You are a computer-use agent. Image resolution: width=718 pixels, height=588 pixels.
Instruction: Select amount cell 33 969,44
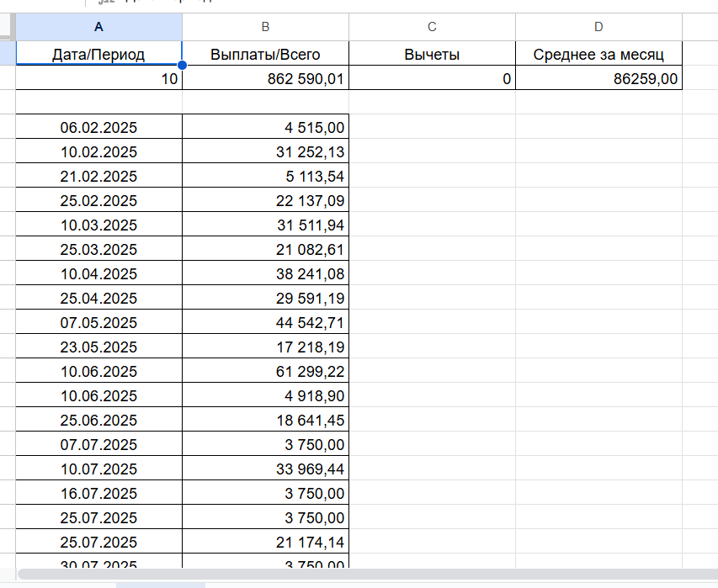click(266, 468)
